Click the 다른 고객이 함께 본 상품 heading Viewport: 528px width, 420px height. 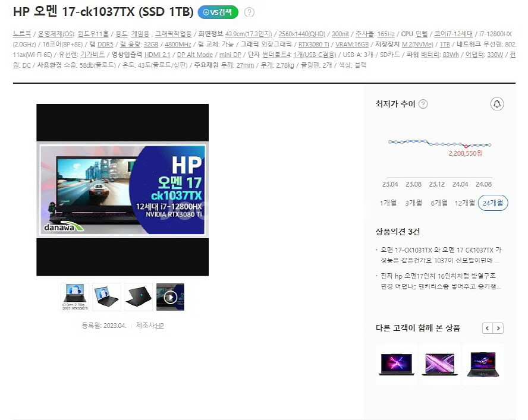pos(417,328)
